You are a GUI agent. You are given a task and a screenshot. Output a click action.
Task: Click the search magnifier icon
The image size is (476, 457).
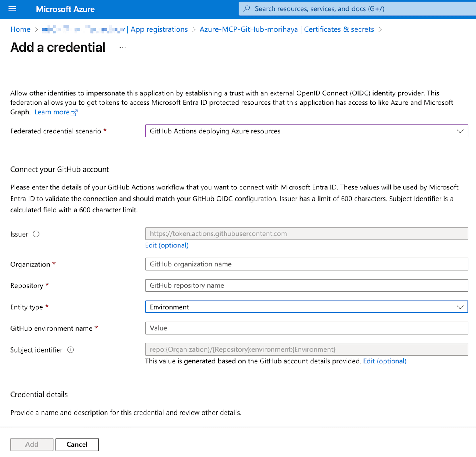(x=247, y=8)
